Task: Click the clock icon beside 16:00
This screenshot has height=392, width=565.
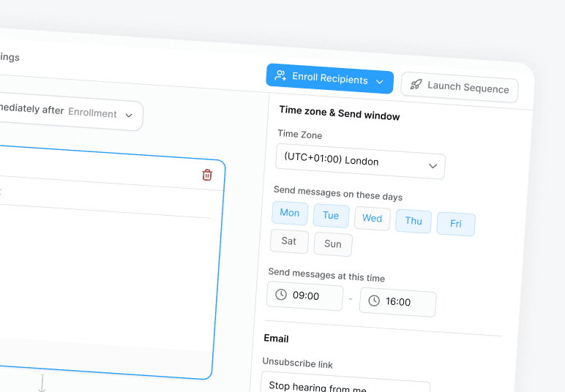Action: [x=374, y=300]
